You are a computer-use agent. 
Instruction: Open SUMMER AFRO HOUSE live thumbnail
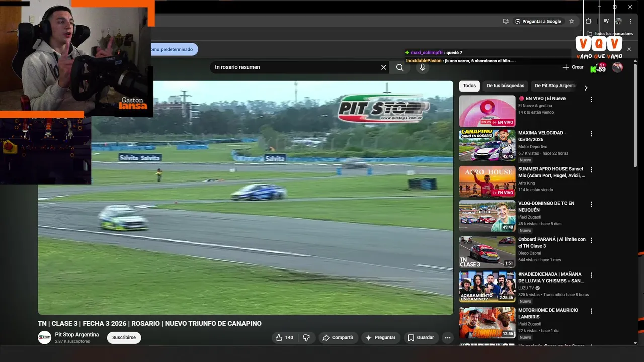tap(487, 182)
